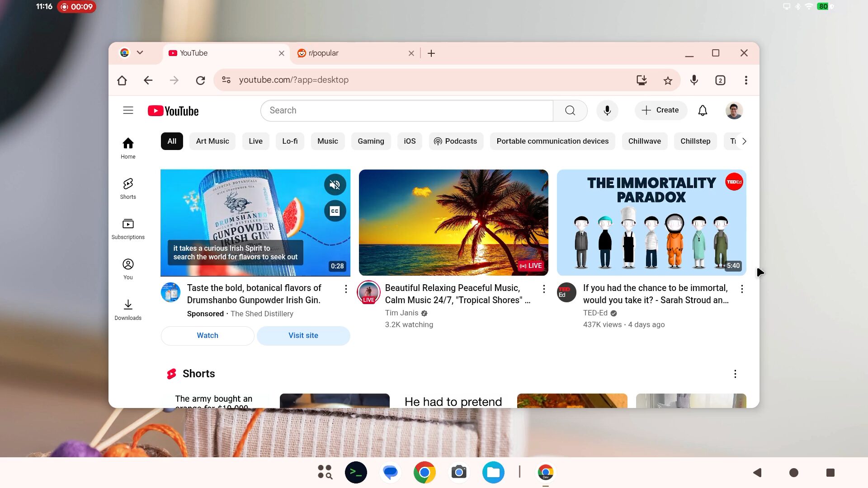
Task: Click the voice search microphone on YouTube
Action: [607, 111]
